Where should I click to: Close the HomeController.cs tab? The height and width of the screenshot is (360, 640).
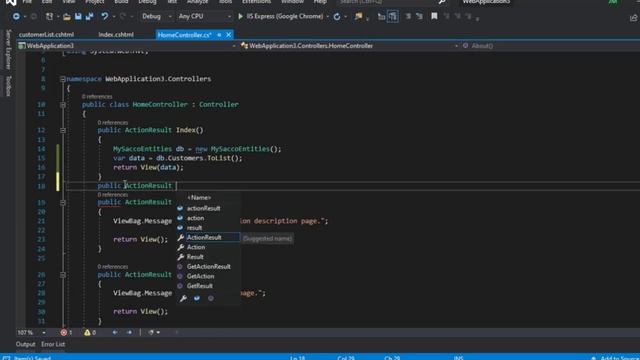click(229, 35)
